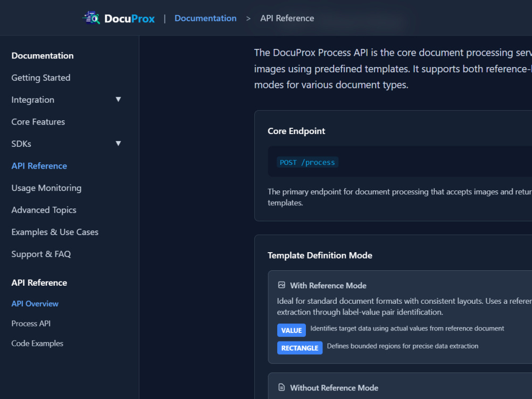Click the API Reference breadcrumb text
This screenshot has height=399, width=532.
coord(287,18)
